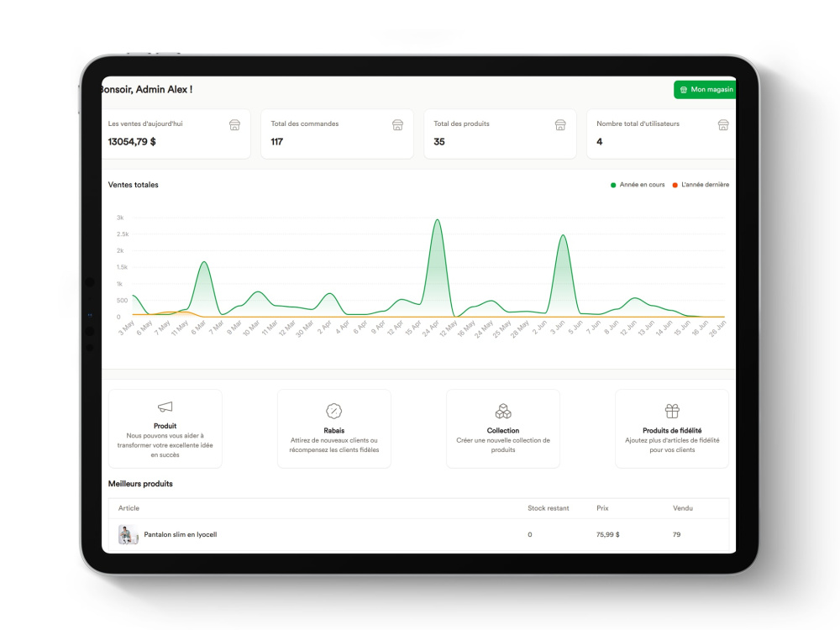Click the 24 Apr peak on sales chart

click(x=438, y=220)
